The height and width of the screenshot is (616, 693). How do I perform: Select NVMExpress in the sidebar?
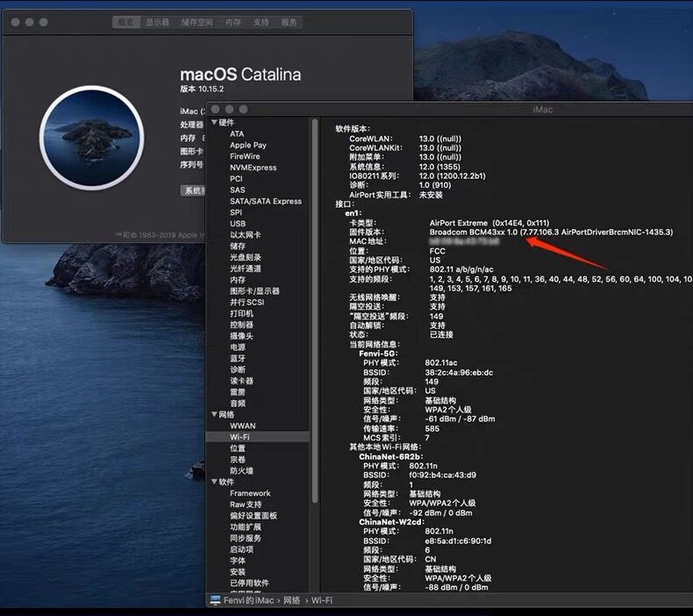253,168
